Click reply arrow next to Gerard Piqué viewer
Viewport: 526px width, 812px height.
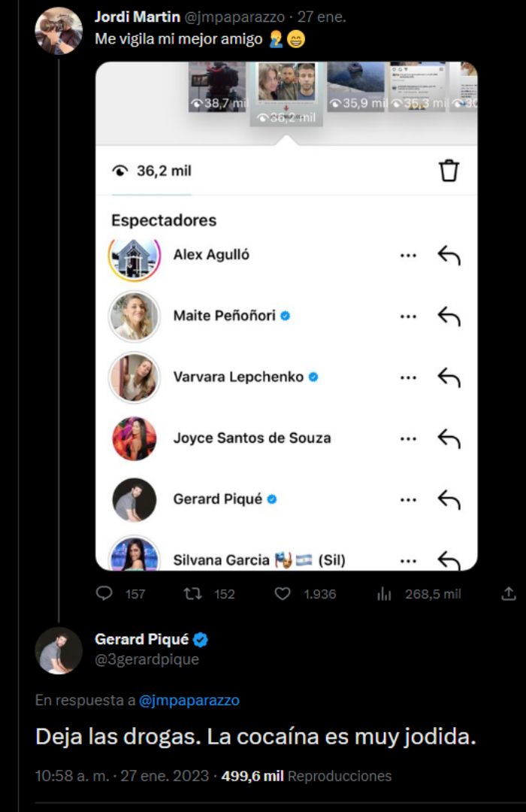pyautogui.click(x=449, y=499)
